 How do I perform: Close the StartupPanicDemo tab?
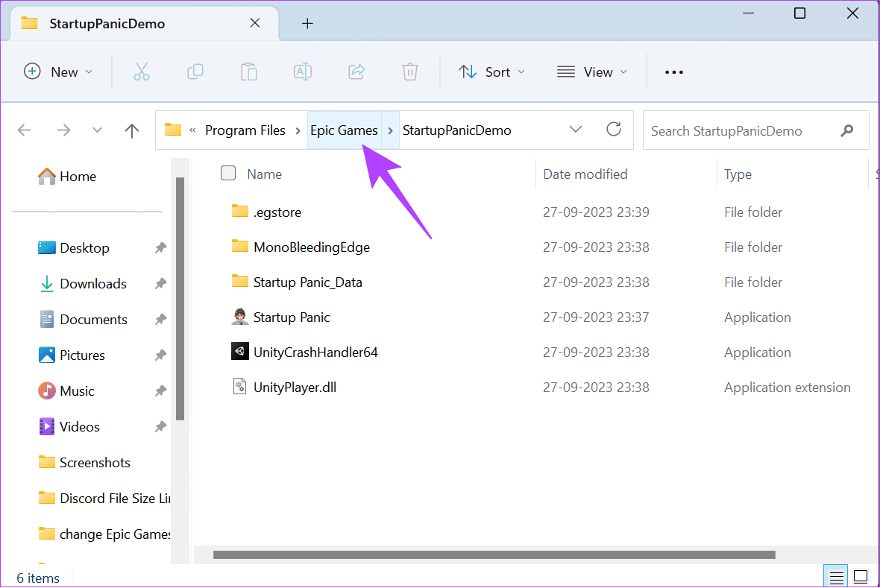pyautogui.click(x=255, y=23)
